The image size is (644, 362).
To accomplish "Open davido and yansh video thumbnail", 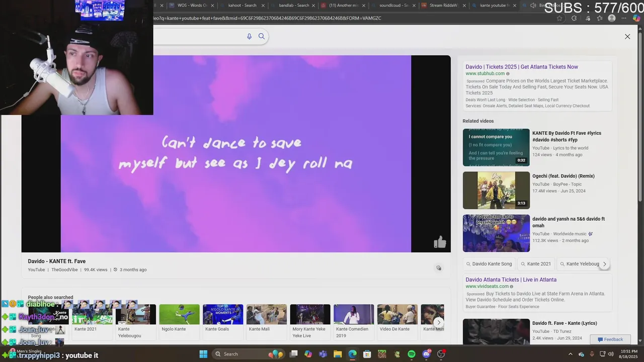I will point(496,233).
